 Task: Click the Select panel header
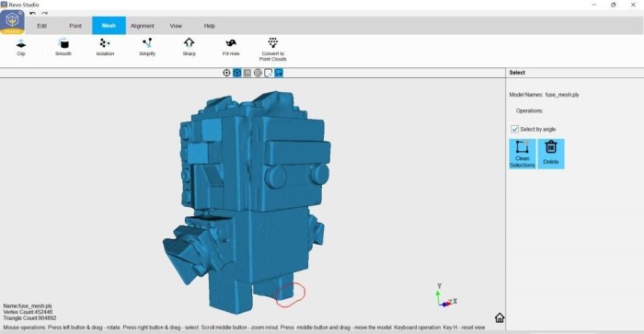(x=517, y=73)
